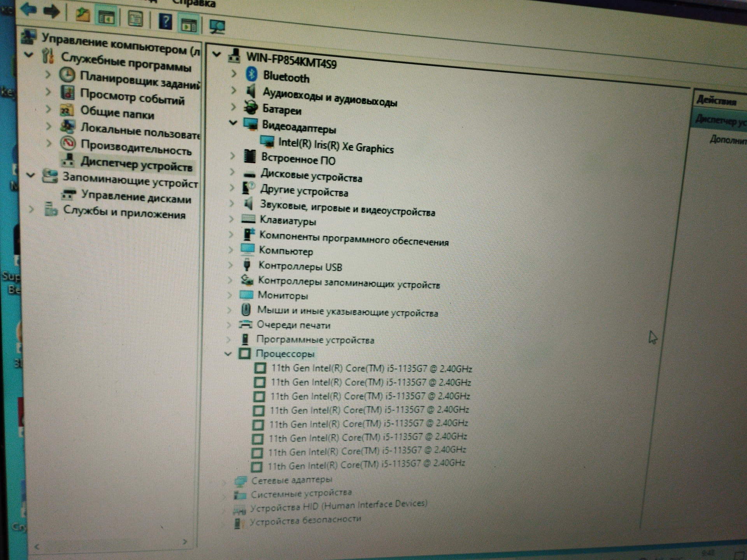
Task: Click the Forward arrow toolbar icon
Action: (x=51, y=11)
